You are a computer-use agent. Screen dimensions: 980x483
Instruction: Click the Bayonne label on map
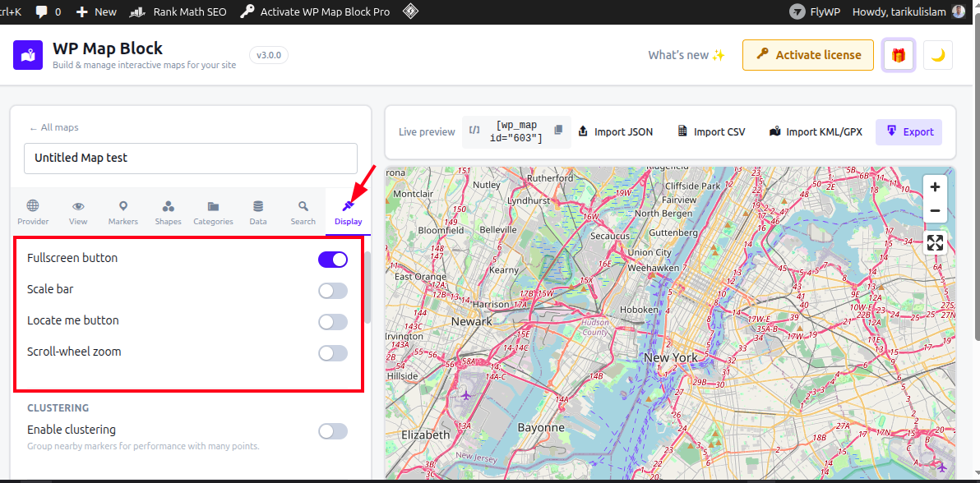[541, 428]
